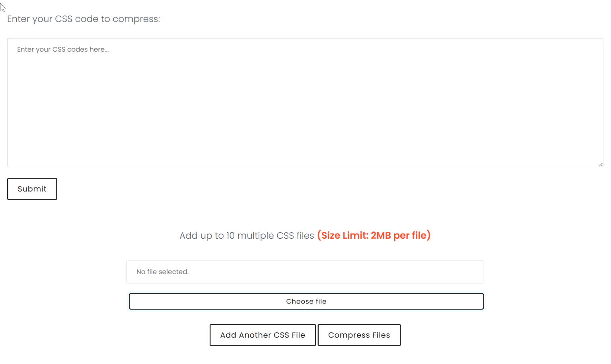Add a second CSS file upload slot
Screen dimensions: 611x364
tap(262, 335)
